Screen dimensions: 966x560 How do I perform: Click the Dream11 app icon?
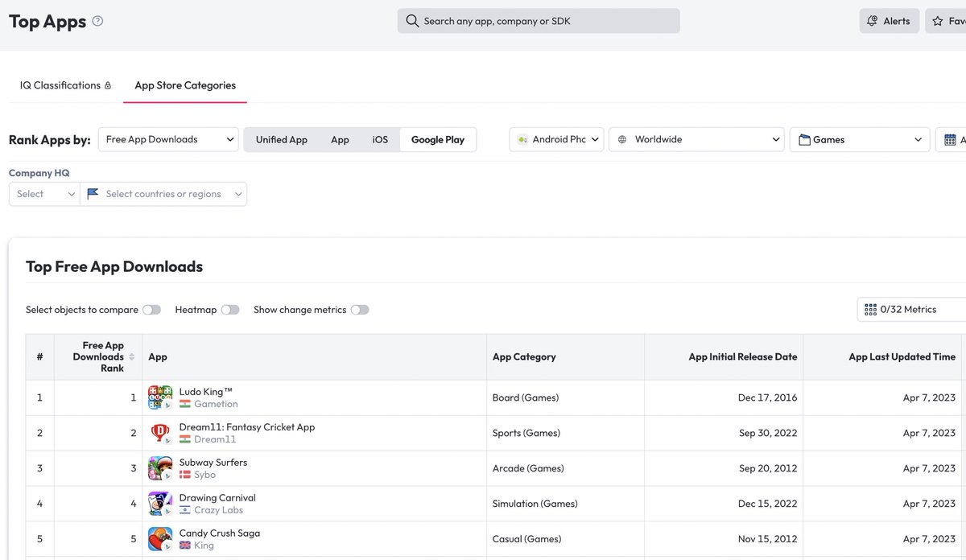point(160,433)
